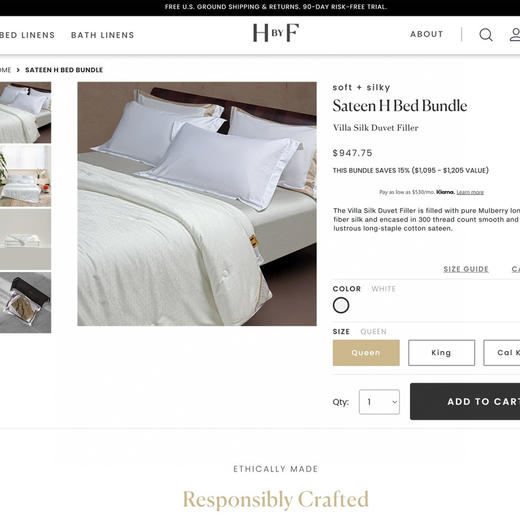Image resolution: width=520 pixels, height=520 pixels.
Task: Open the Qty quantity dropdown
Action: tap(379, 402)
